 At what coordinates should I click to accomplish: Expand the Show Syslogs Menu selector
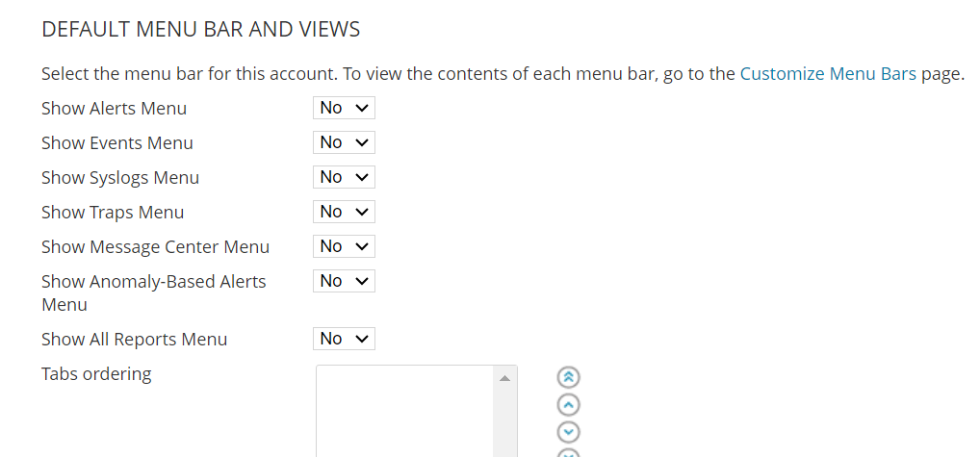[x=344, y=177]
